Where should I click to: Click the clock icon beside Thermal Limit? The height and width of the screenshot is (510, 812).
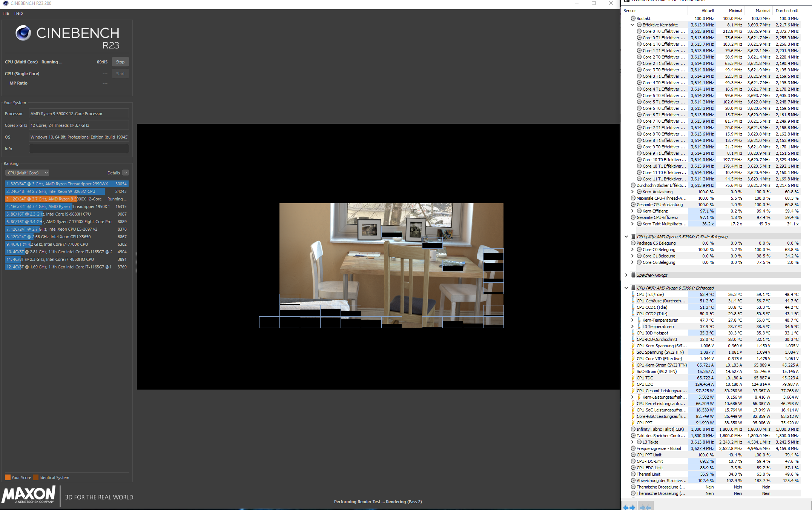pyautogui.click(x=633, y=474)
